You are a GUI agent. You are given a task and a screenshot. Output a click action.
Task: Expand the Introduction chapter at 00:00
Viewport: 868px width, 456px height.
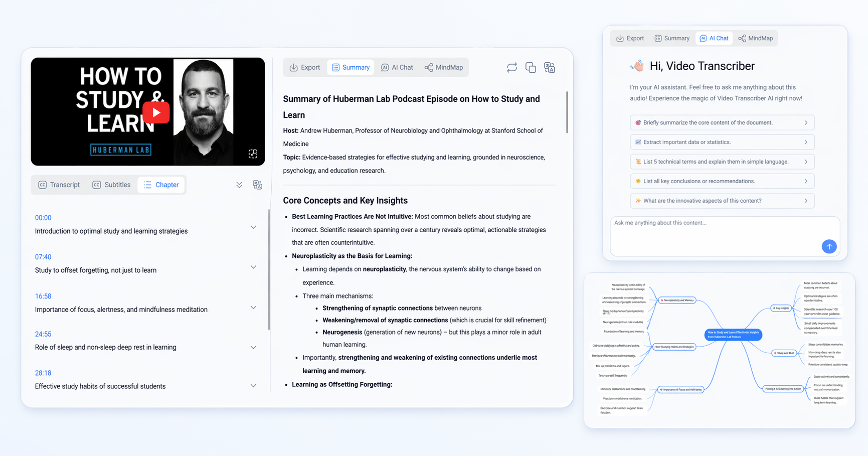coord(253,227)
